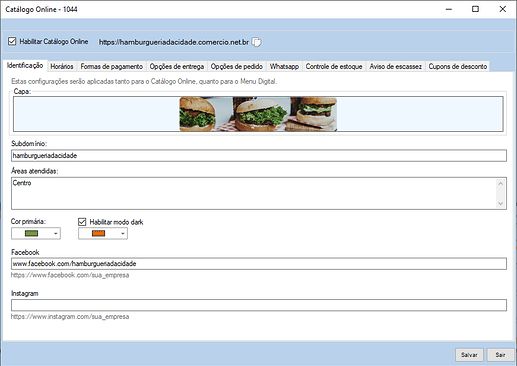Image resolution: width=517 pixels, height=366 pixels.
Task: Switch to the Identificação tab
Action: point(25,65)
